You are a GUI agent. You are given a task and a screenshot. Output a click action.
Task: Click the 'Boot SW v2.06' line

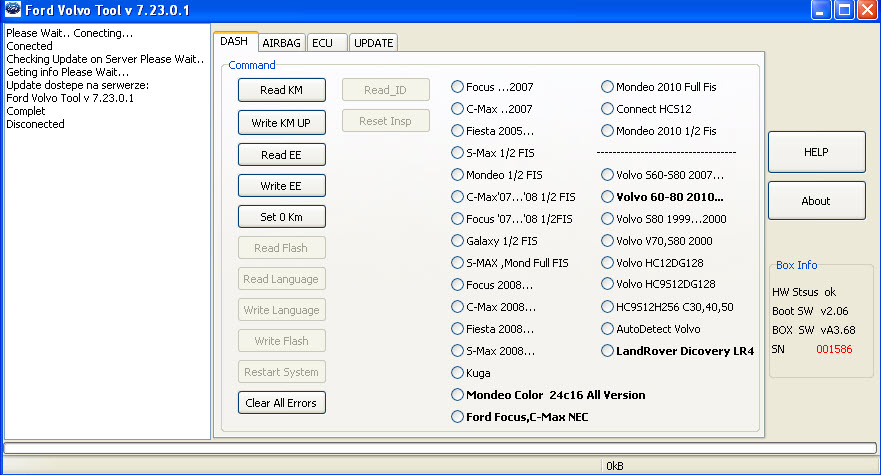coord(810,311)
